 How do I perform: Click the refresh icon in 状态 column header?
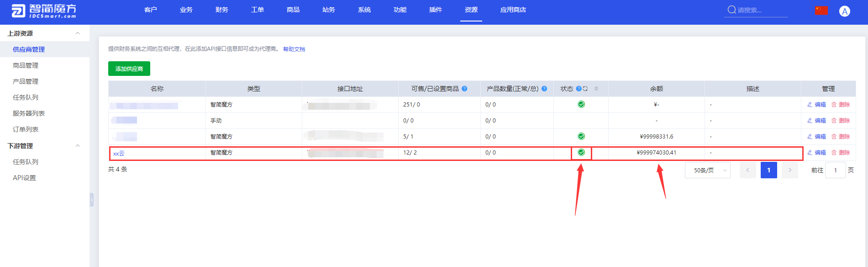[x=585, y=89]
